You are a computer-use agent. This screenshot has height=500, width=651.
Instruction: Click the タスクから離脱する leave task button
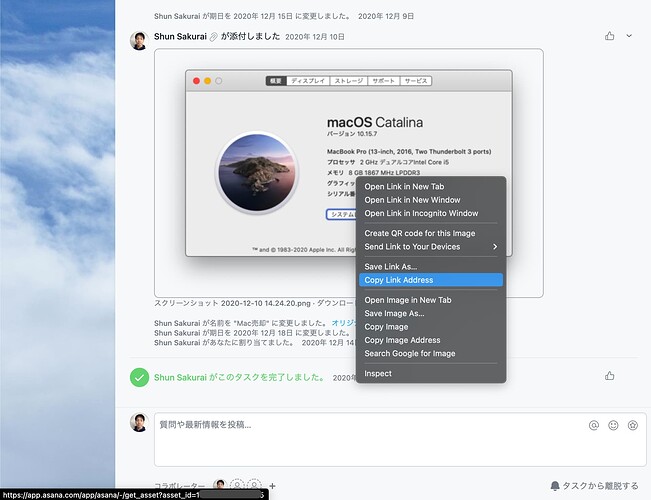(x=595, y=485)
